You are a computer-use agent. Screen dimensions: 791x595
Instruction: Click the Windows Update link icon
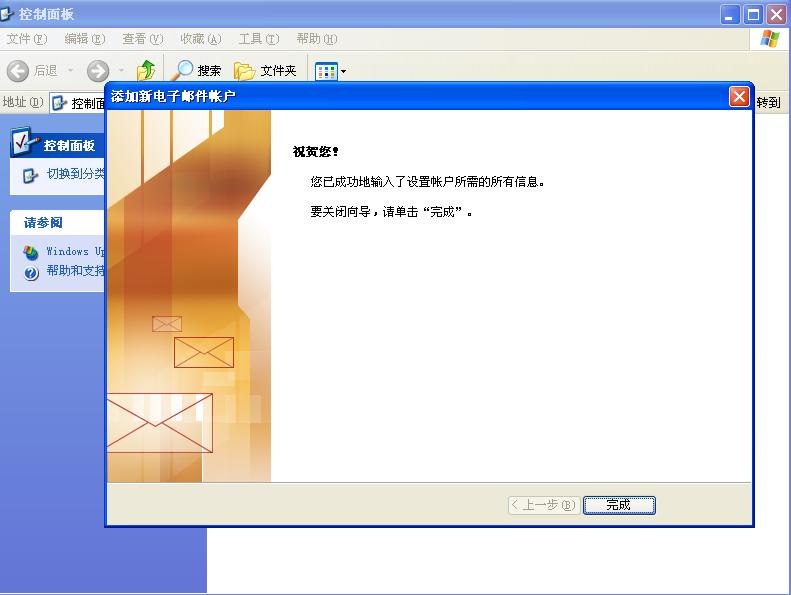click(x=31, y=252)
